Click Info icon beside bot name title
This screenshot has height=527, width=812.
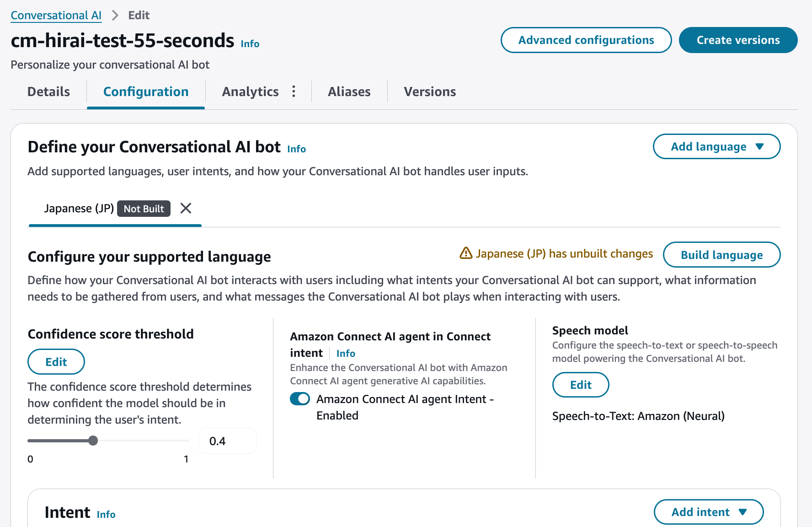coord(250,44)
